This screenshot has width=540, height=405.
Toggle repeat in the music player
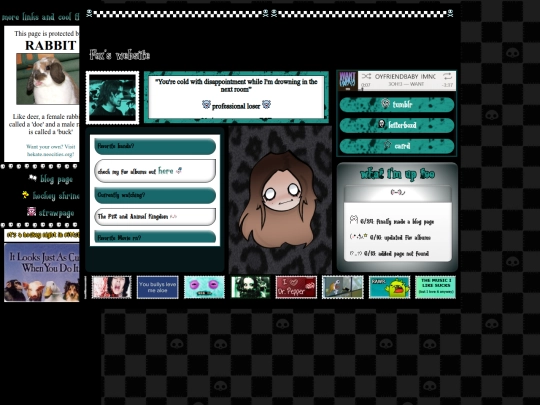point(447,76)
